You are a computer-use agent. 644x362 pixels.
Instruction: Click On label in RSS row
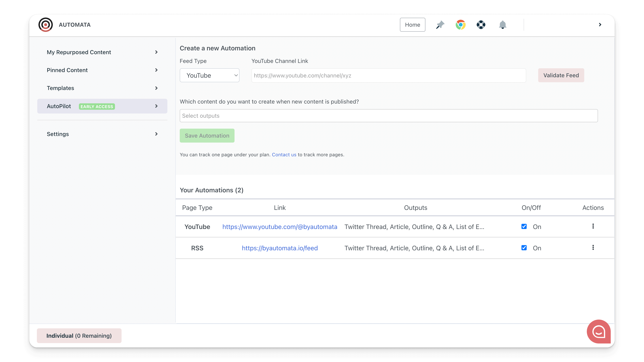click(537, 248)
